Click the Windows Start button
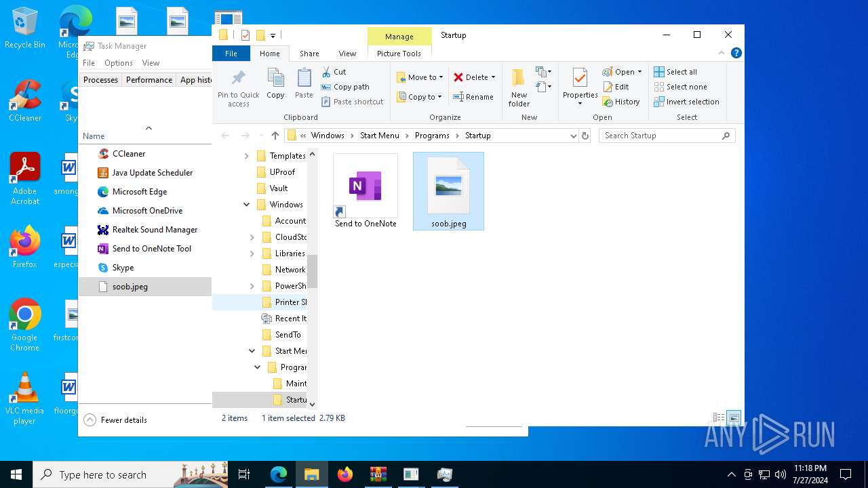This screenshot has height=488, width=868. 16,474
